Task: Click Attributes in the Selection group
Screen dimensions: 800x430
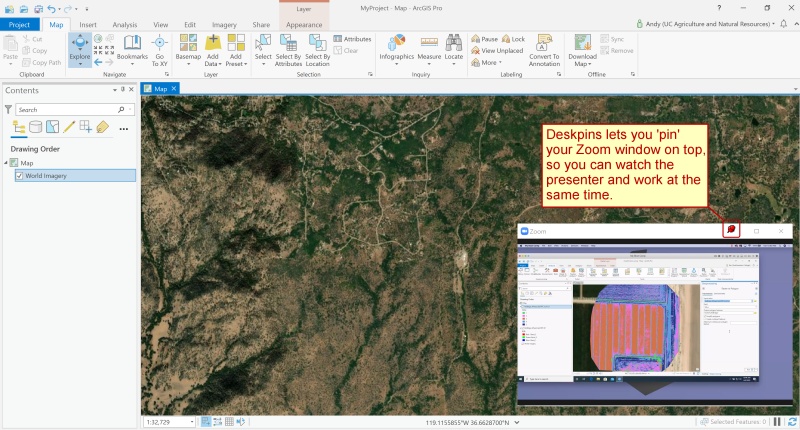Action: 352,39
